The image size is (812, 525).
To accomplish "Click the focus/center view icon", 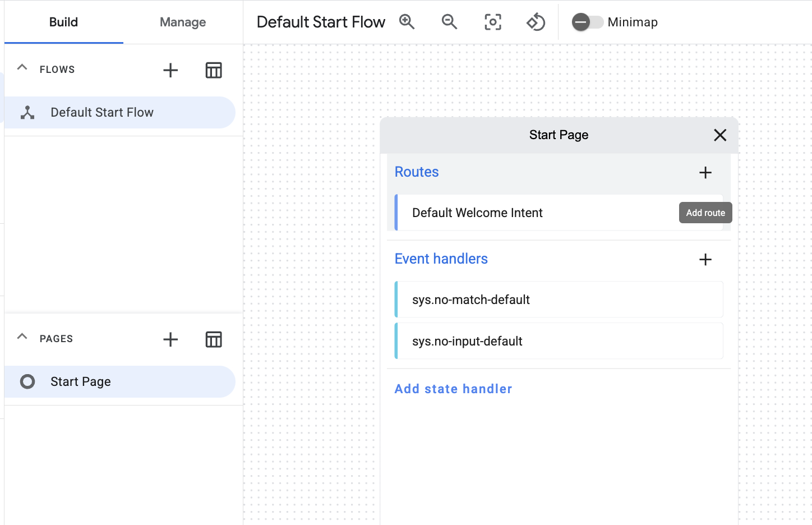I will point(493,22).
